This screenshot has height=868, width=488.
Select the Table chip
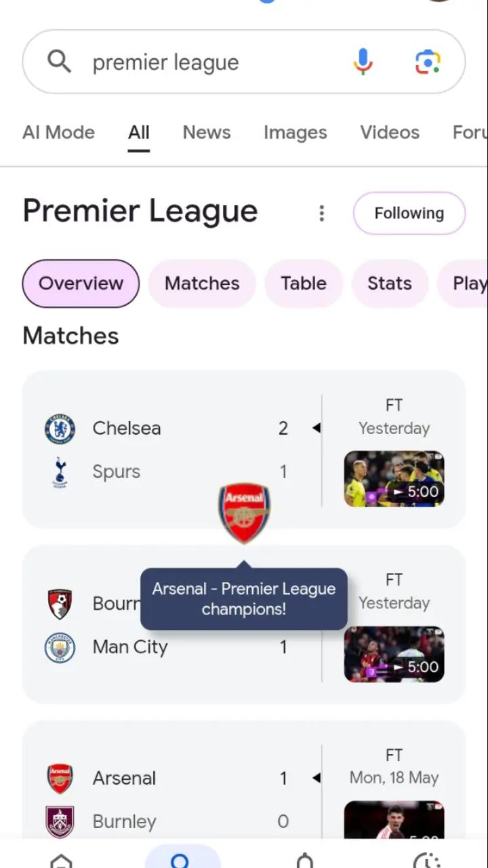pos(304,283)
